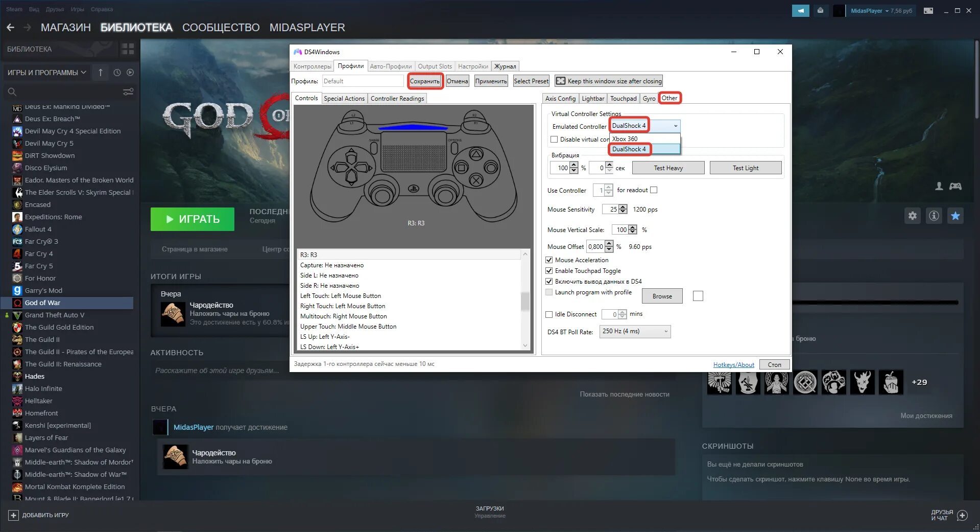This screenshot has width=980, height=532.
Task: Choose Xbox 360 from the controller list
Action: (x=644, y=139)
